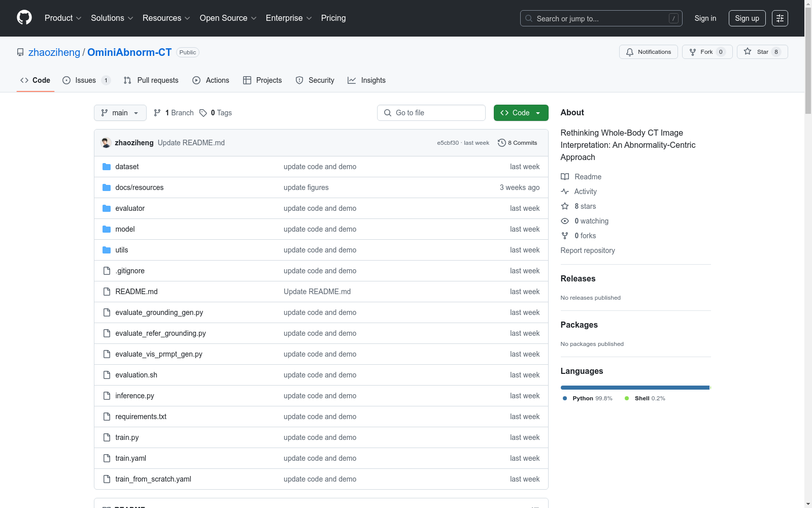Image resolution: width=812 pixels, height=508 pixels.
Task: Click the Sign in link
Action: [x=705, y=18]
